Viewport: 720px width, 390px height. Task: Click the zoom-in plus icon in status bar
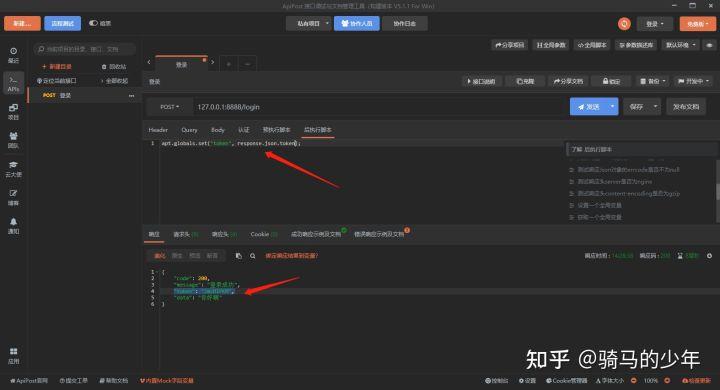coord(667,380)
